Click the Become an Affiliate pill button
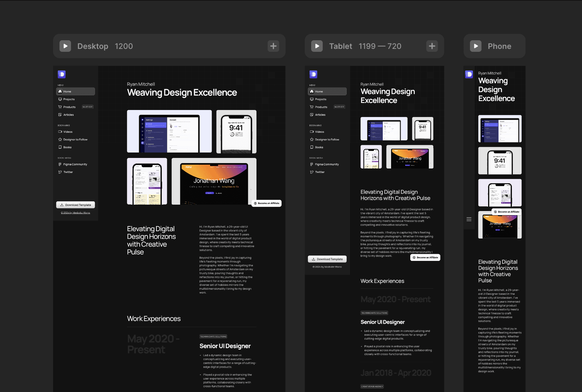 tap(266, 203)
